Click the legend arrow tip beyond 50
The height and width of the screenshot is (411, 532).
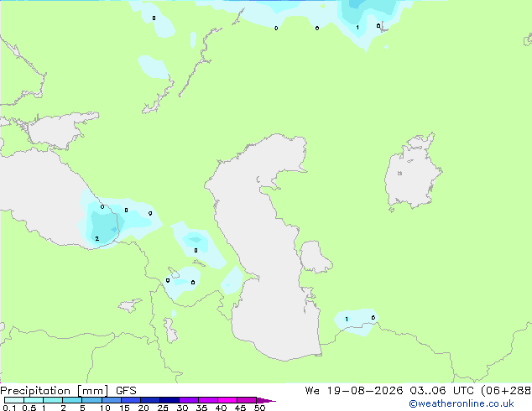tap(266, 400)
